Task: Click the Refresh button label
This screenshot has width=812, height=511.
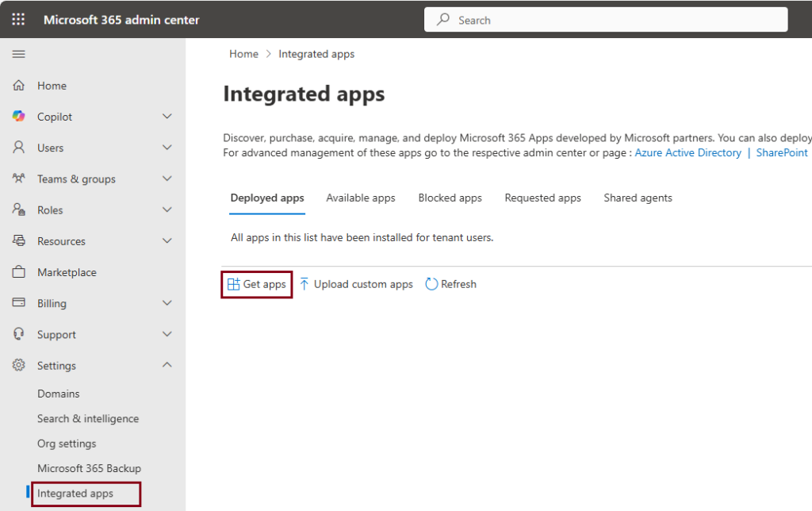Action: tap(459, 284)
